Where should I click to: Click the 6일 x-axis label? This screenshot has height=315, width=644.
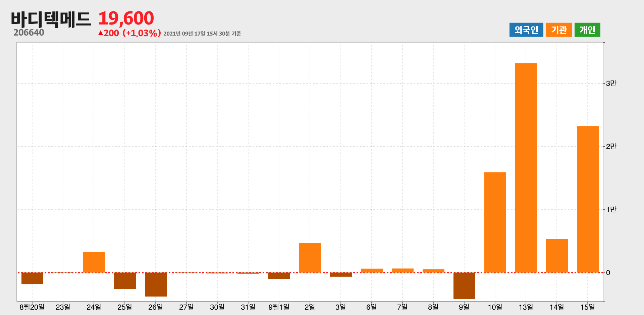pyautogui.click(x=371, y=307)
